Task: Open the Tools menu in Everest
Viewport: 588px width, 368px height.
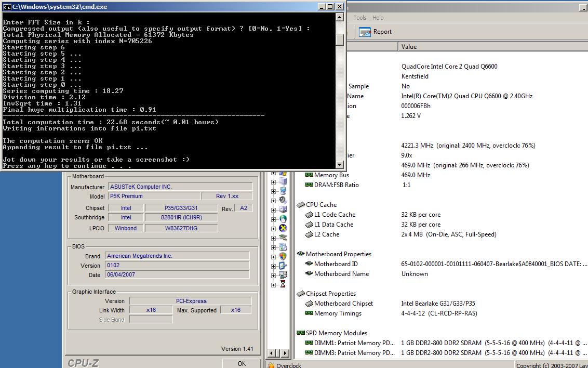Action: (x=359, y=18)
